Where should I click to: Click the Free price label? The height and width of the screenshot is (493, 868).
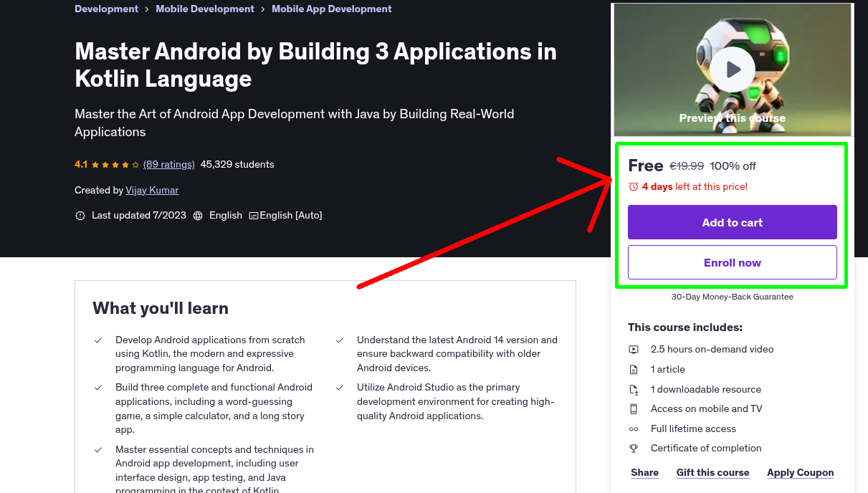(x=646, y=166)
